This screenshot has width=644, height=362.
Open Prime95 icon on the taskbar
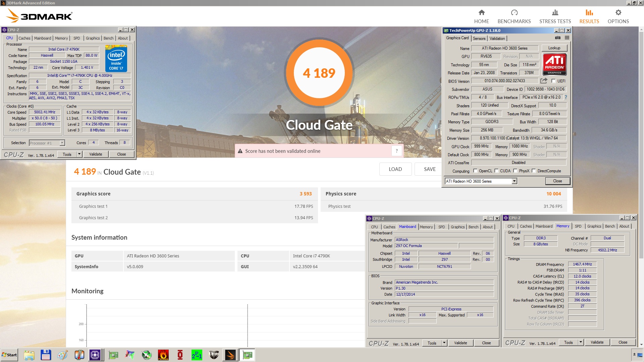197,355
